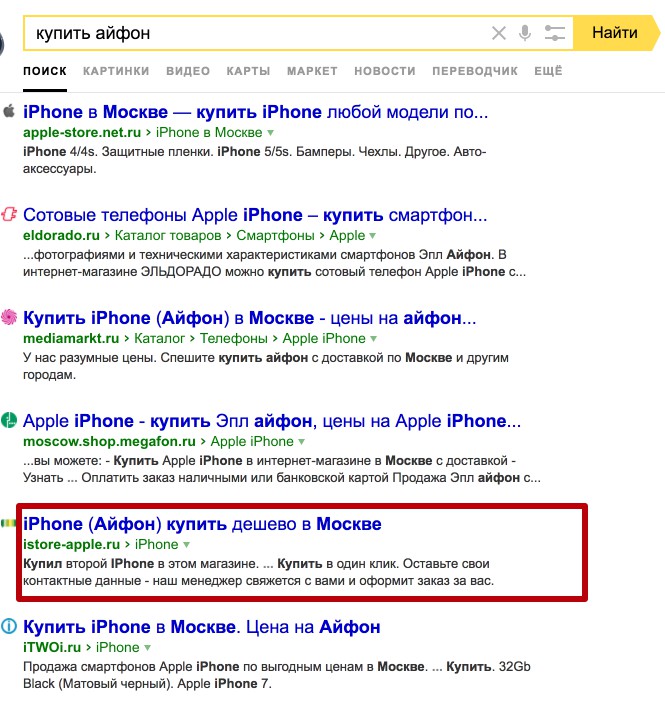Click iPhone breadcrumb under istore-apple.ru
665x709 pixels.
click(156, 544)
